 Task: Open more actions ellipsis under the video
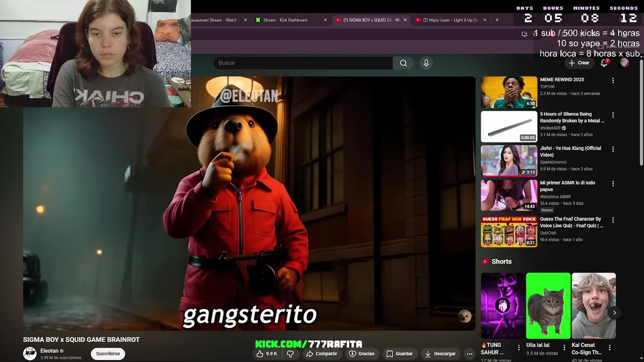tap(469, 354)
